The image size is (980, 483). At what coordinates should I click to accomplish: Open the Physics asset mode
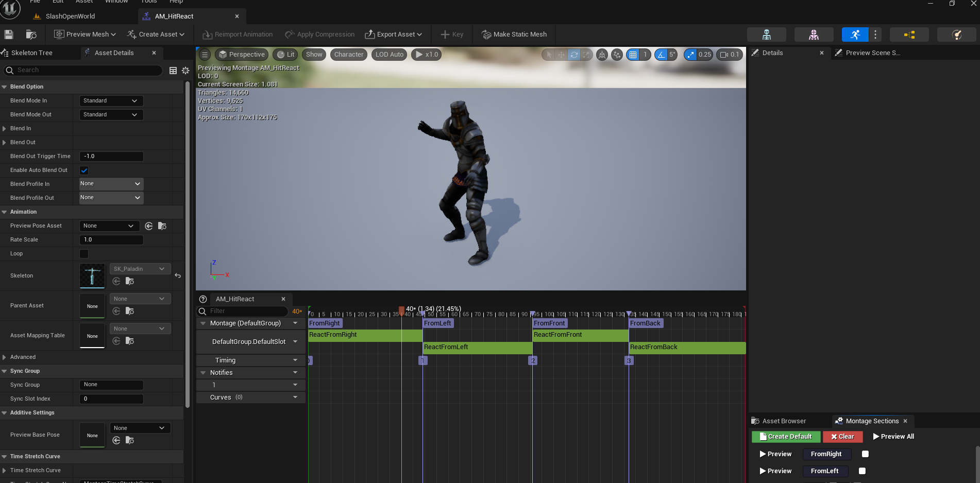(956, 34)
